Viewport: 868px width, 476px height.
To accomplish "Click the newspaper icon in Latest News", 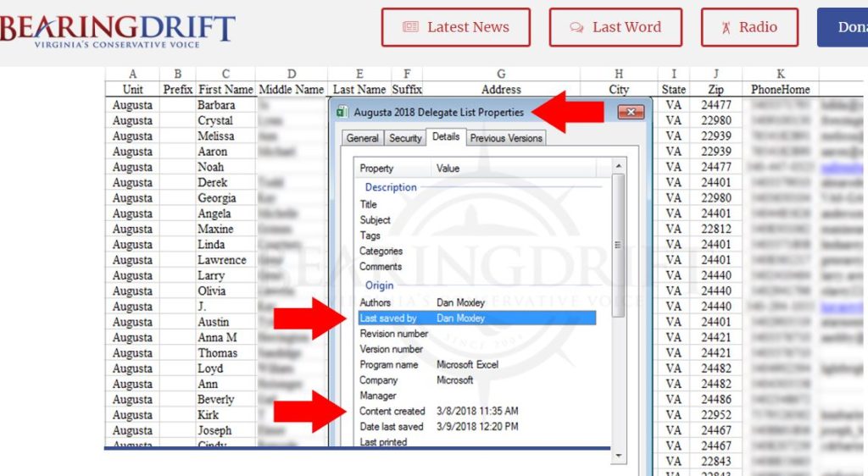I will click(x=410, y=27).
